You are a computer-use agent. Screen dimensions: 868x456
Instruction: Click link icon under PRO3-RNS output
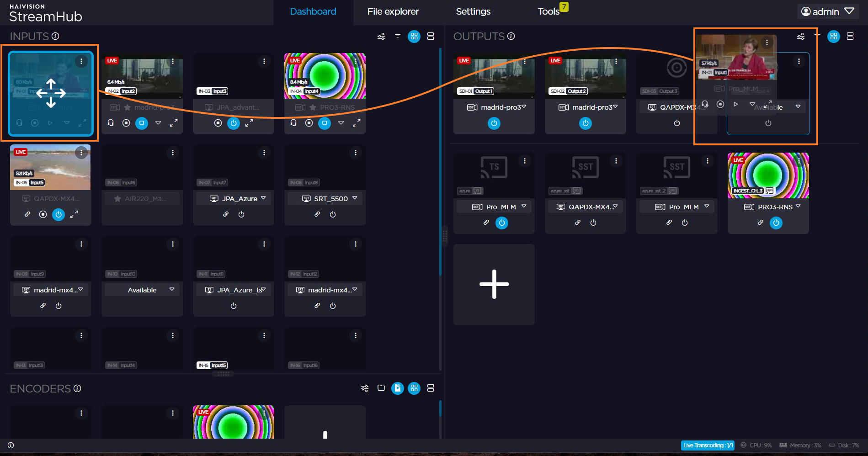tap(760, 223)
